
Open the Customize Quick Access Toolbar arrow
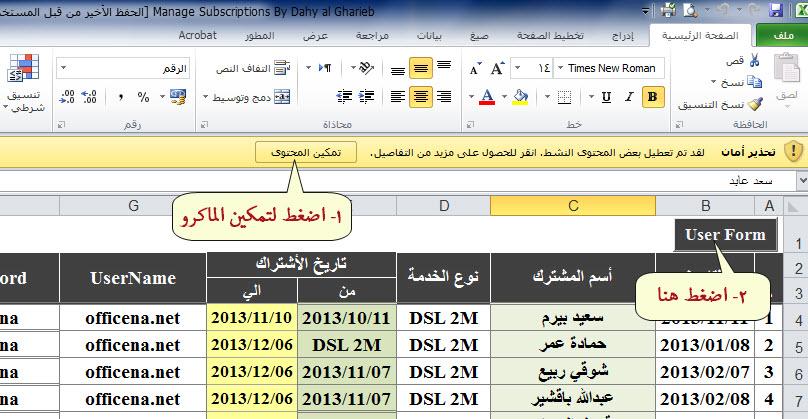click(645, 10)
